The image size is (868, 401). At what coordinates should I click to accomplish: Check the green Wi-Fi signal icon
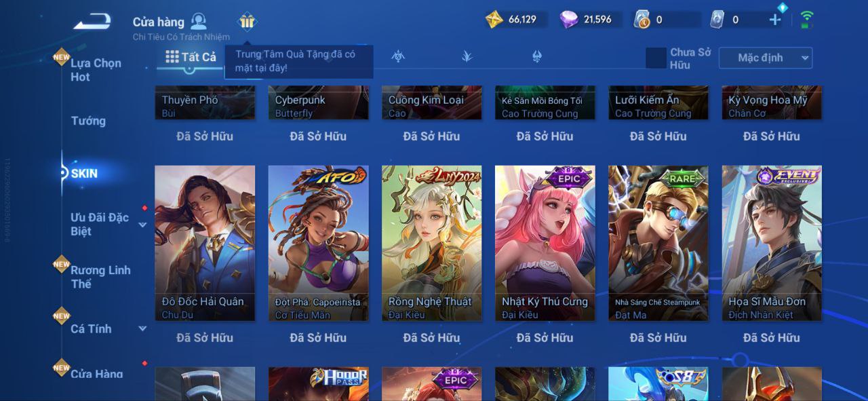(807, 19)
